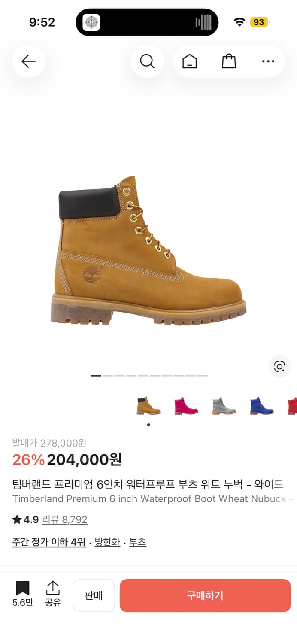Open the shopping bag icon

[229, 61]
